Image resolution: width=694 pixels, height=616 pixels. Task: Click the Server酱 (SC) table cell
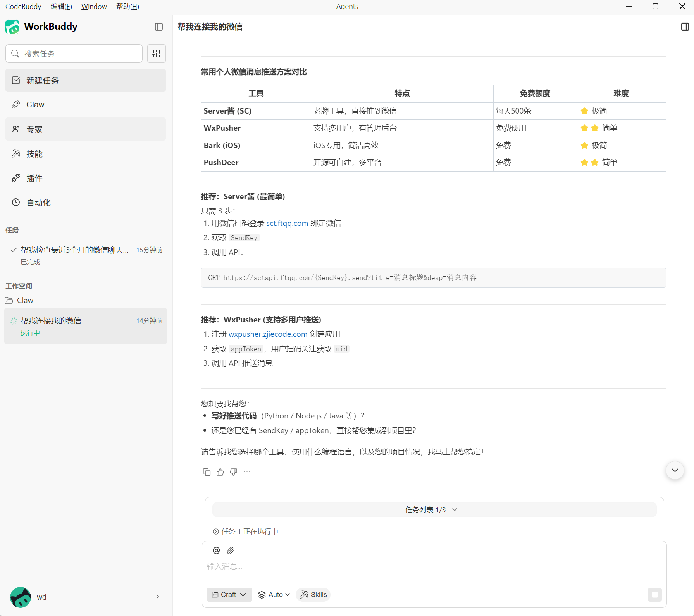pos(256,111)
